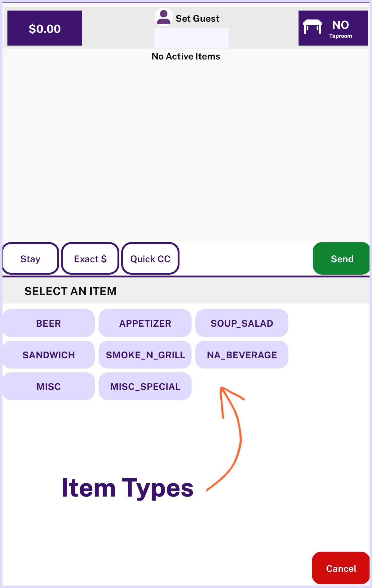Image resolution: width=372 pixels, height=588 pixels.
Task: Click the table icon in Taproom button
Action: [312, 27]
